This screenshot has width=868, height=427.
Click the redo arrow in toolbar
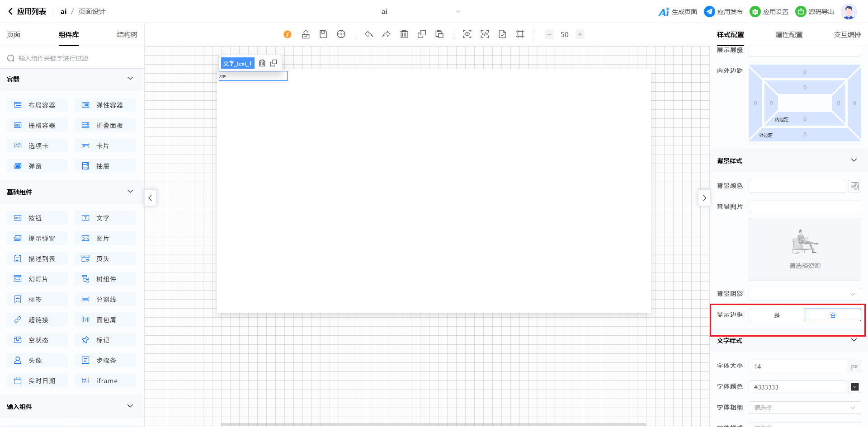387,34
